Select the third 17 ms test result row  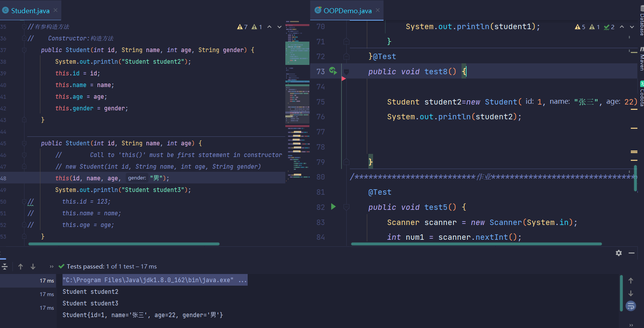click(x=28, y=308)
